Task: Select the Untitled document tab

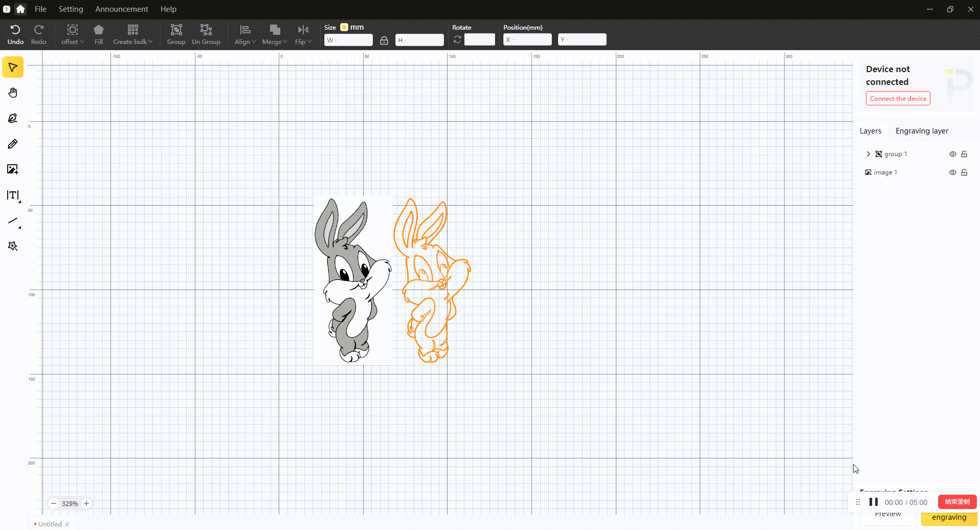Action: click(x=50, y=524)
